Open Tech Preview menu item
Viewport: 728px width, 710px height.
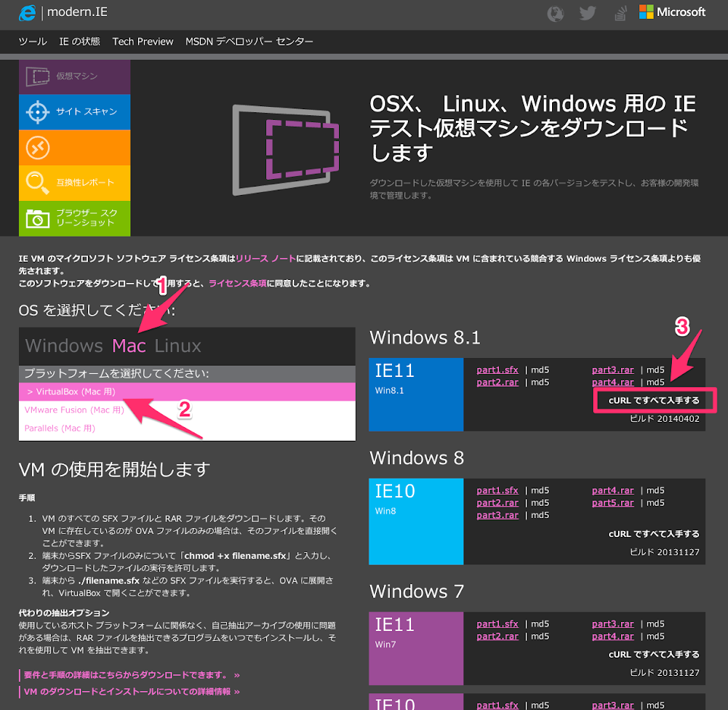143,42
